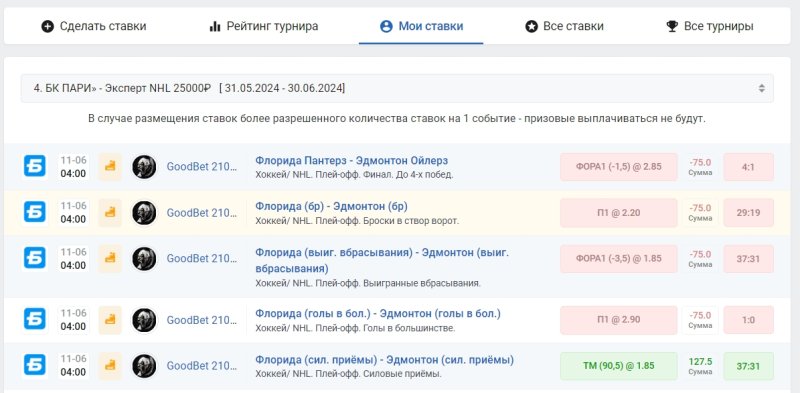Click the trophy icon of Все турниры
The width and height of the screenshot is (800, 393).
tap(672, 26)
